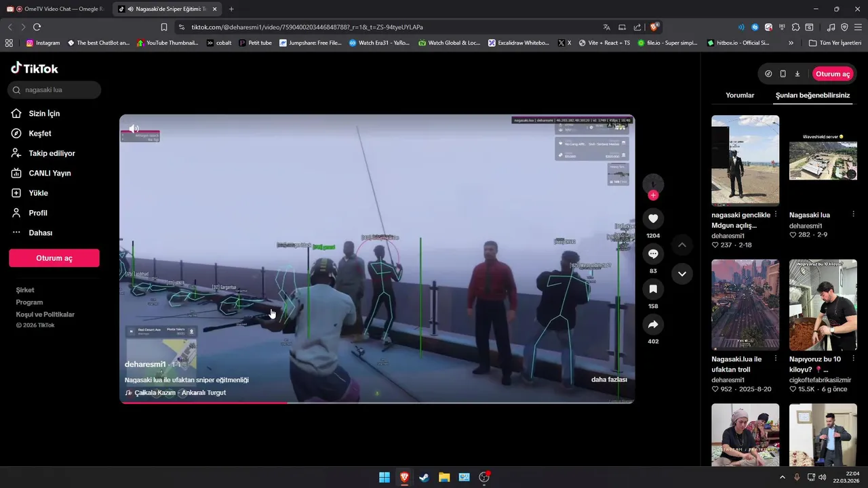Click the address bar URL
This screenshot has height=488, width=868.
coord(307,27)
